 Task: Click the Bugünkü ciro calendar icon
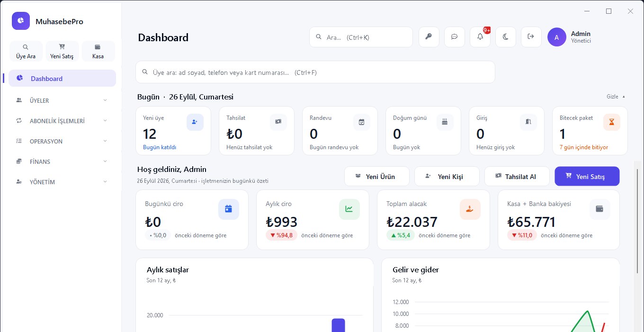[229, 209]
